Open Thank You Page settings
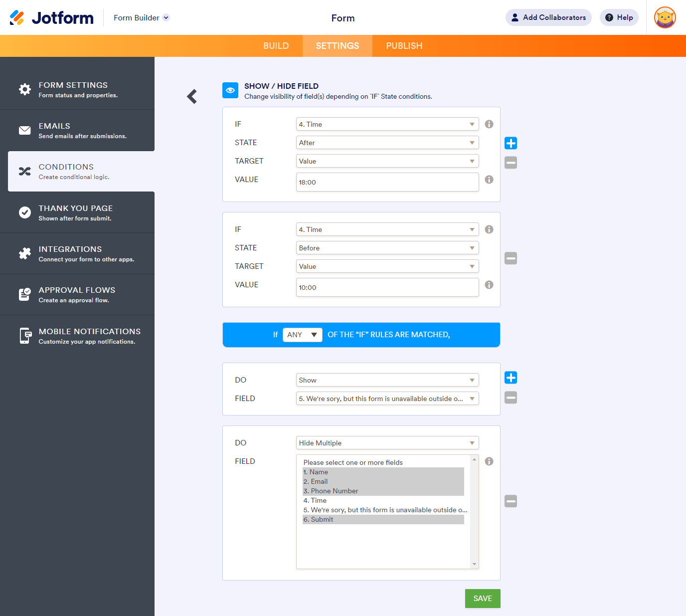Viewport: 686px width, 616px height. point(77,212)
